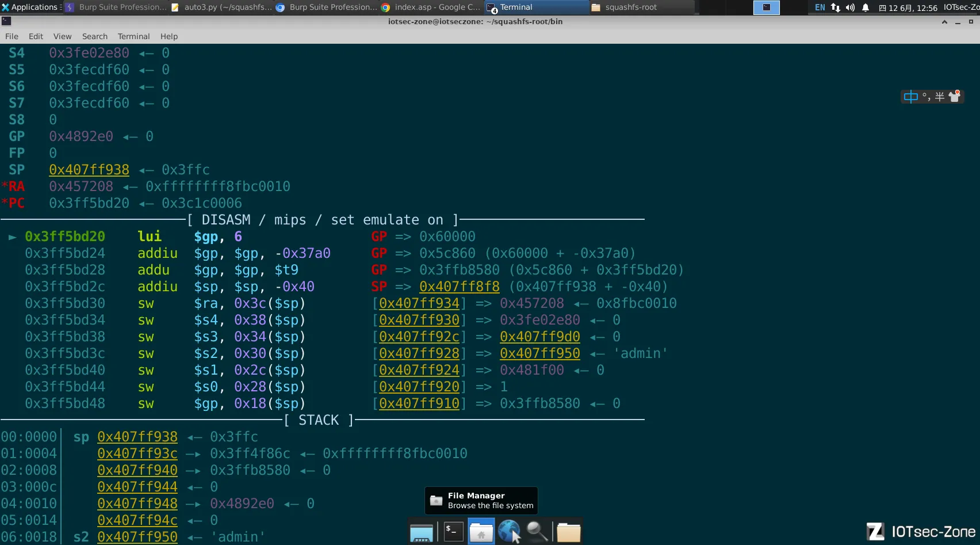Screen dimensions: 980x545
Task: Click the underlined address 0x407ff930
Action: click(x=419, y=320)
